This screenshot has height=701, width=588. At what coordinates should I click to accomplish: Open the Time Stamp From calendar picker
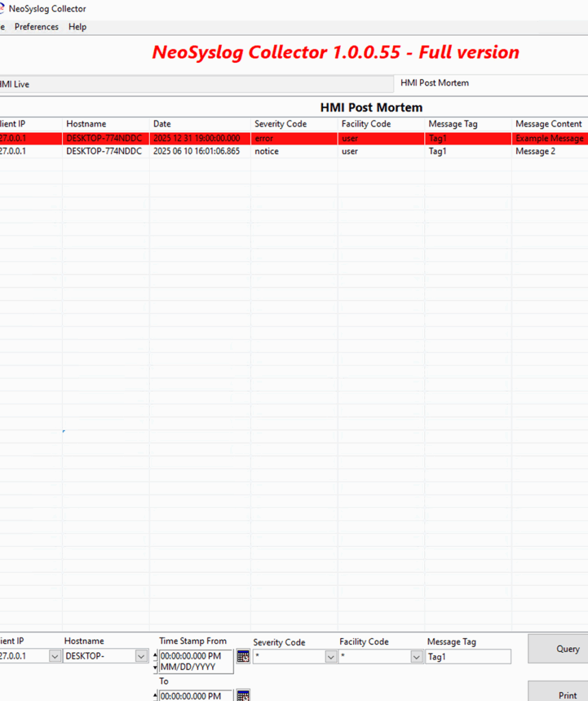[x=243, y=657]
